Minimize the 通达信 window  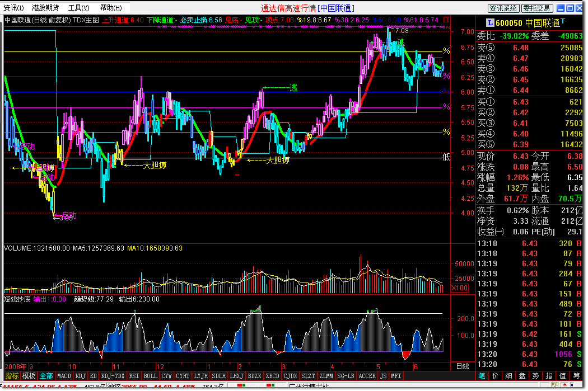[x=561, y=8]
